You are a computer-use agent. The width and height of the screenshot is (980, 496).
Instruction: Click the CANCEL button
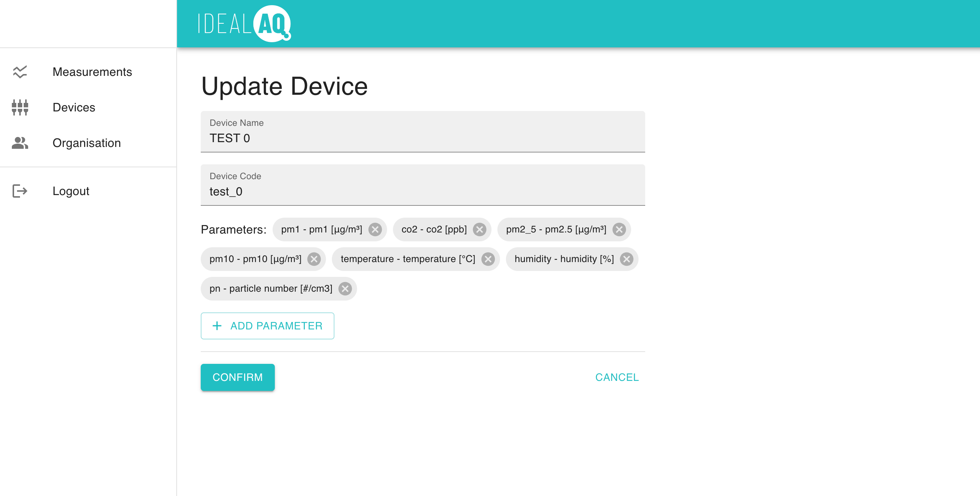tap(617, 377)
